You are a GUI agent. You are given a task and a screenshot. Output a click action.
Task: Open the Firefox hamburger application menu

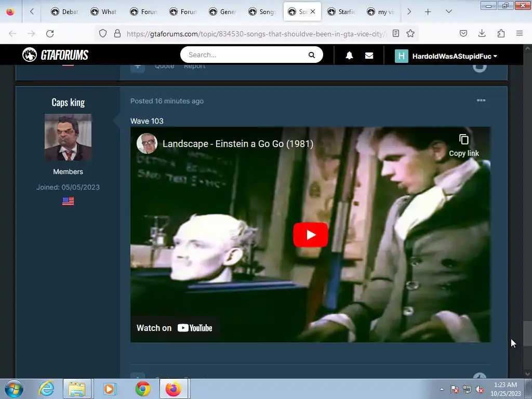coord(520,33)
